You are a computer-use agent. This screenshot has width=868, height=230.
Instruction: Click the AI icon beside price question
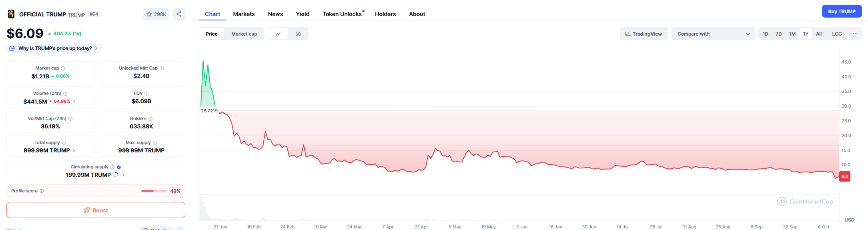tap(12, 48)
